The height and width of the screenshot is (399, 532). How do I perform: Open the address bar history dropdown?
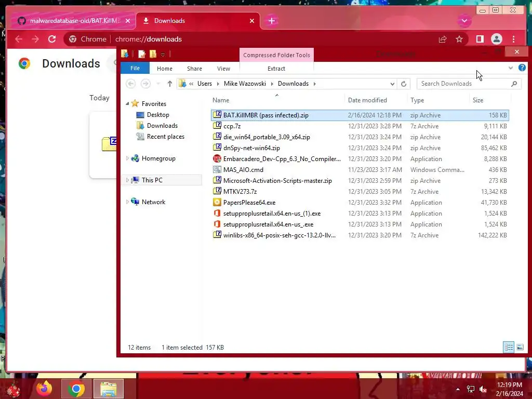392,84
